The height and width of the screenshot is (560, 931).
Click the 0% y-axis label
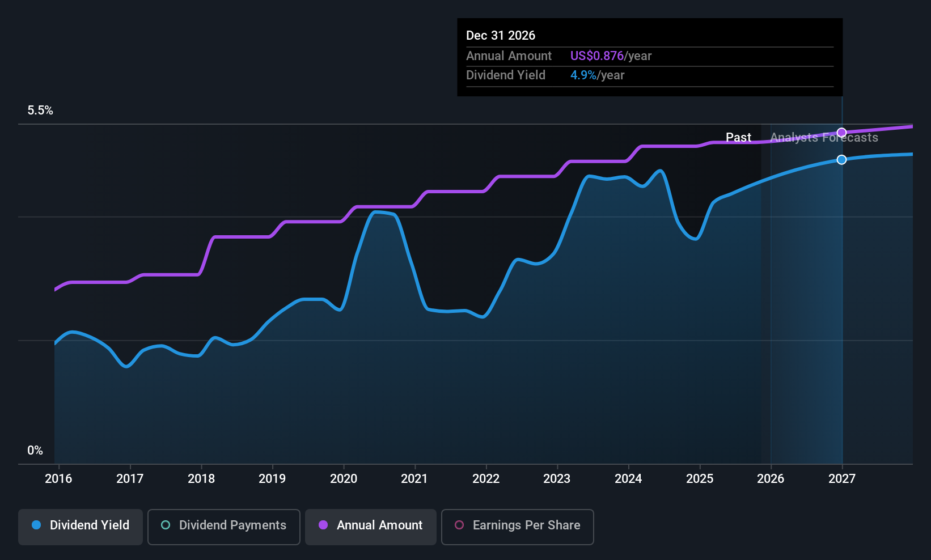coord(35,451)
